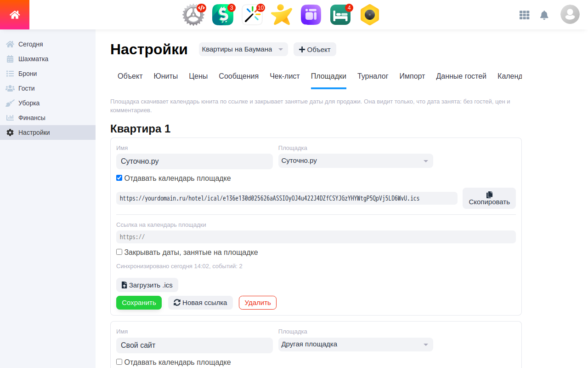Open Сегодня in the sidebar

click(x=48, y=44)
